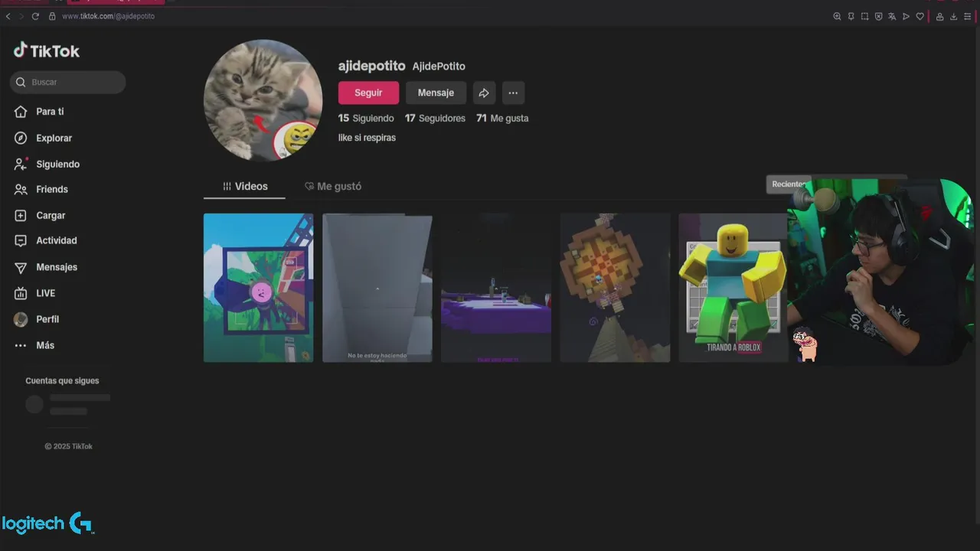The image size is (980, 551).
Task: Click the bio text like si respiras
Action: pos(367,138)
